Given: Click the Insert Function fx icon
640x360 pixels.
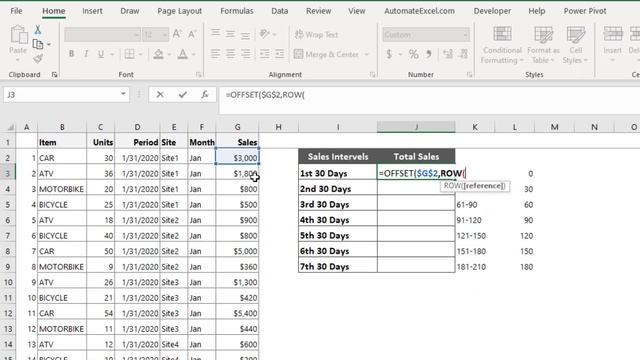Looking at the screenshot, I should click(x=205, y=95).
